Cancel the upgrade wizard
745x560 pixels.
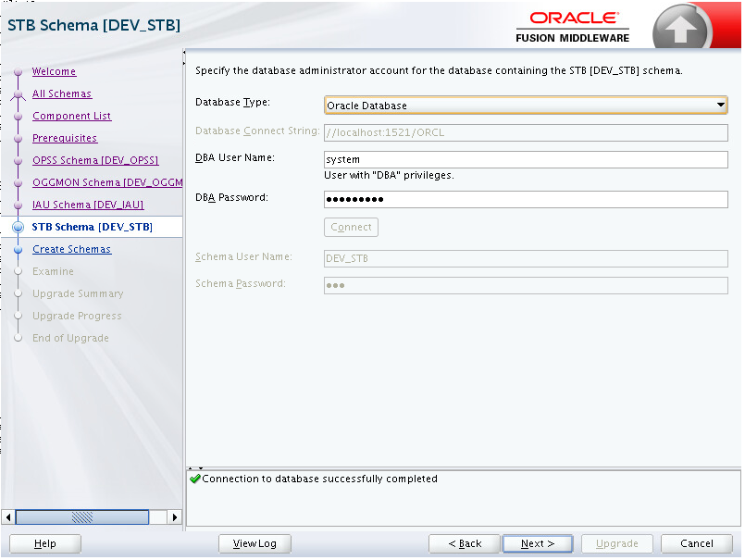[x=697, y=544]
